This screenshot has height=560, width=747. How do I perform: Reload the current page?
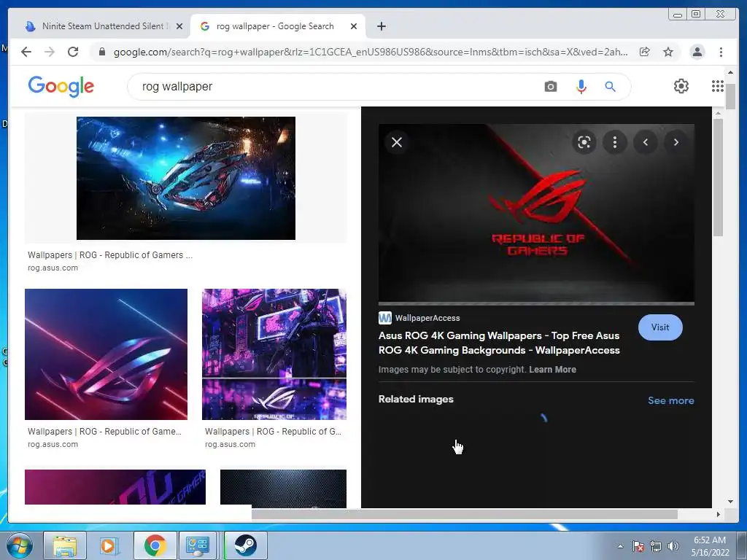coord(73,52)
